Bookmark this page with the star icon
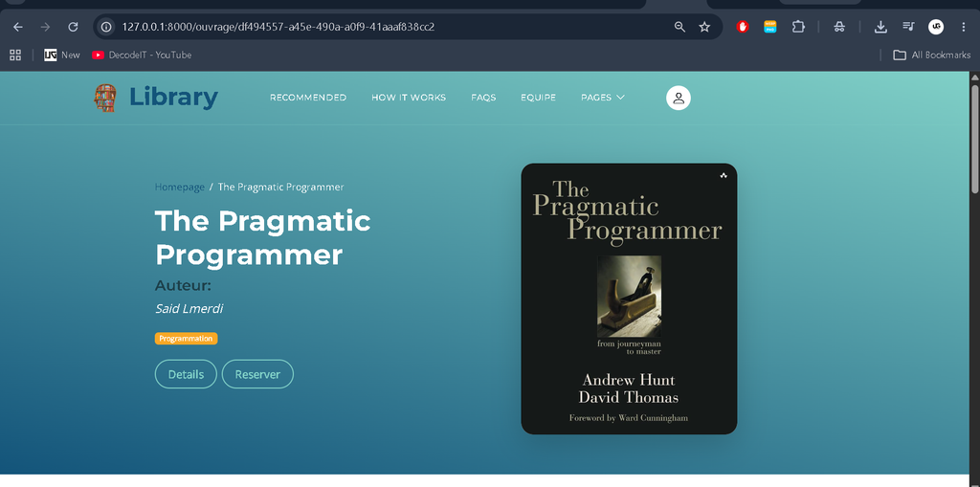This screenshot has width=980, height=487. tap(704, 27)
